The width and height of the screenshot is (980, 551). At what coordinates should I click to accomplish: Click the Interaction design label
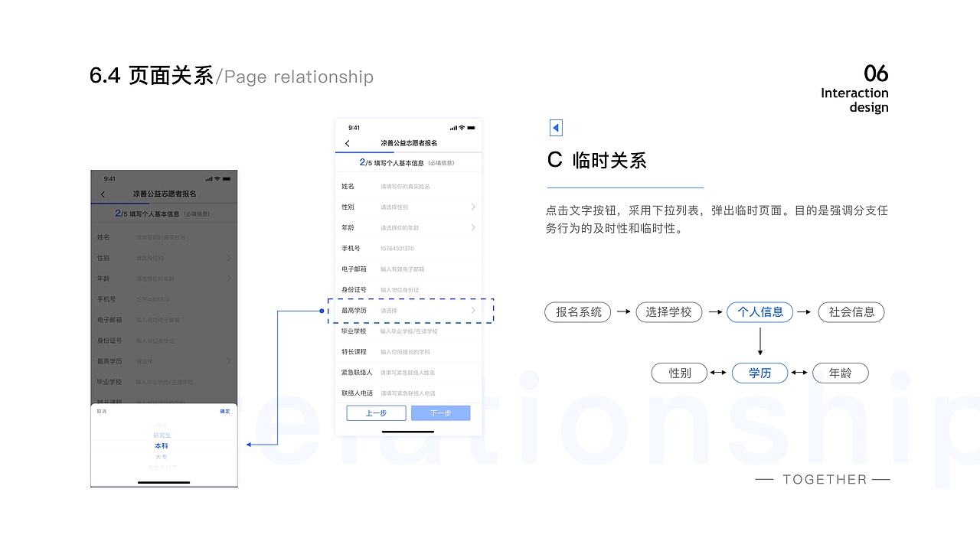(854, 99)
